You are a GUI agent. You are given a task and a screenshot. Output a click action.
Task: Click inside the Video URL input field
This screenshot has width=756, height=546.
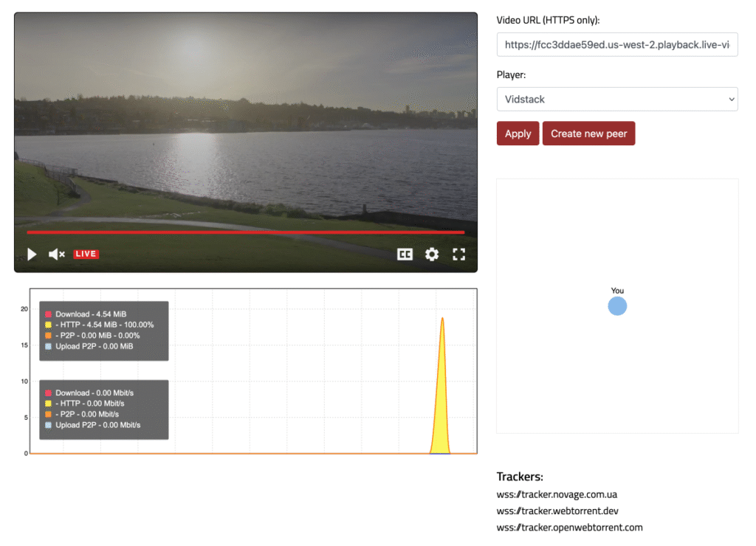617,45
